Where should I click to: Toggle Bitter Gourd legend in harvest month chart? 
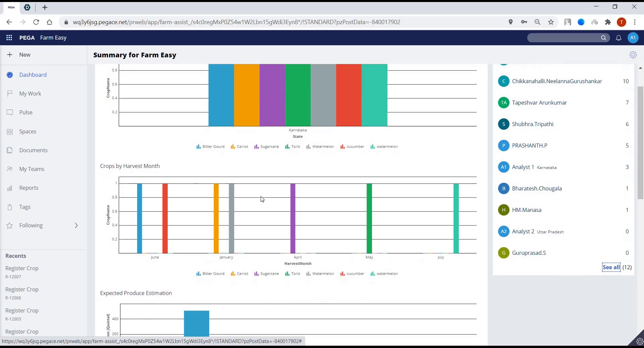[210, 274]
